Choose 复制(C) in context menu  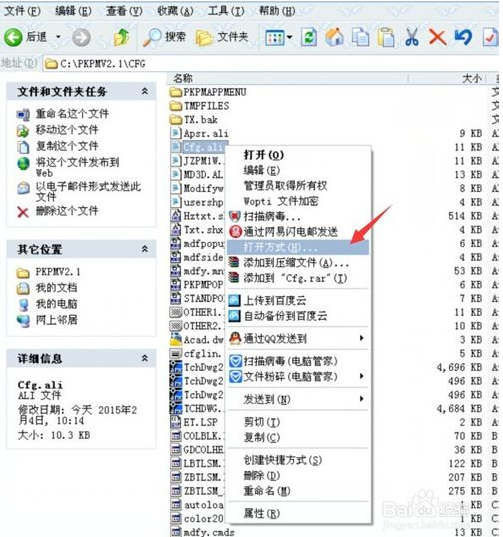[298, 437]
